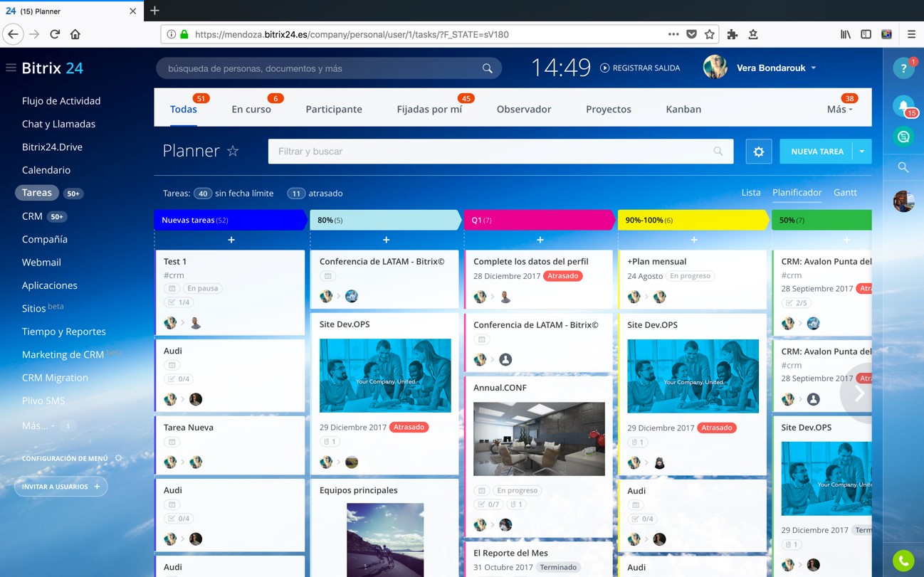924x577 pixels.
Task: Add task in Nuevas tareas column
Action: pos(231,240)
